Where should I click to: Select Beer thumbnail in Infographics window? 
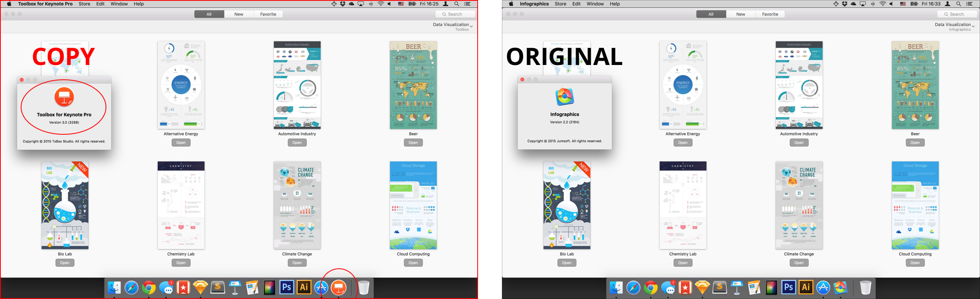coord(915,85)
